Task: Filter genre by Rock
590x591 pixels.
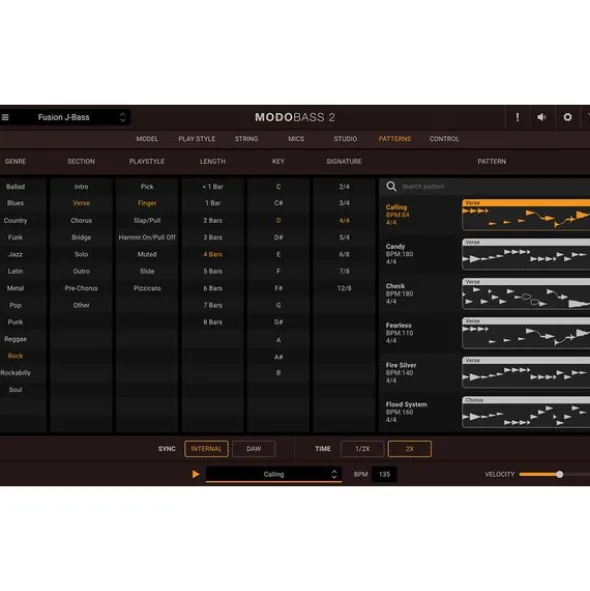Action: [15, 356]
